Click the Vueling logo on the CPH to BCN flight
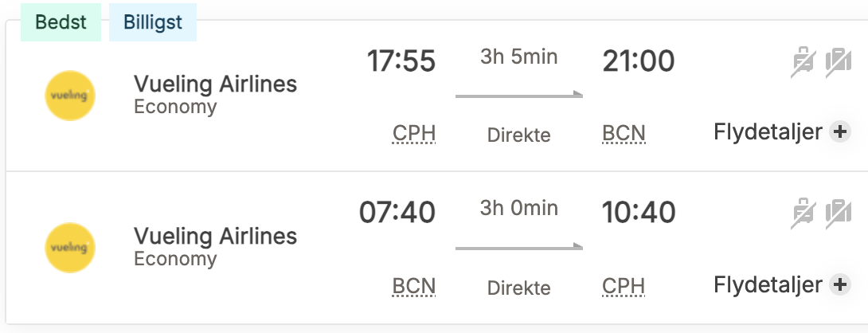This screenshot has height=333, width=868. pyautogui.click(x=70, y=96)
